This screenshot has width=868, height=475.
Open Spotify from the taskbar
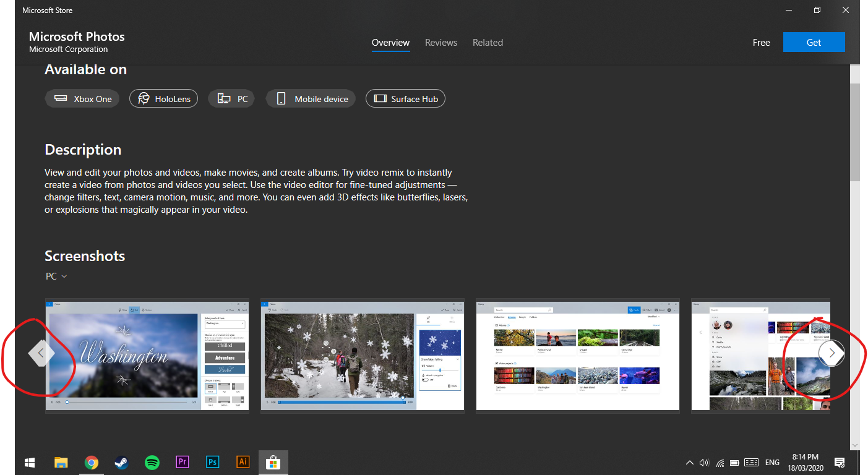152,462
